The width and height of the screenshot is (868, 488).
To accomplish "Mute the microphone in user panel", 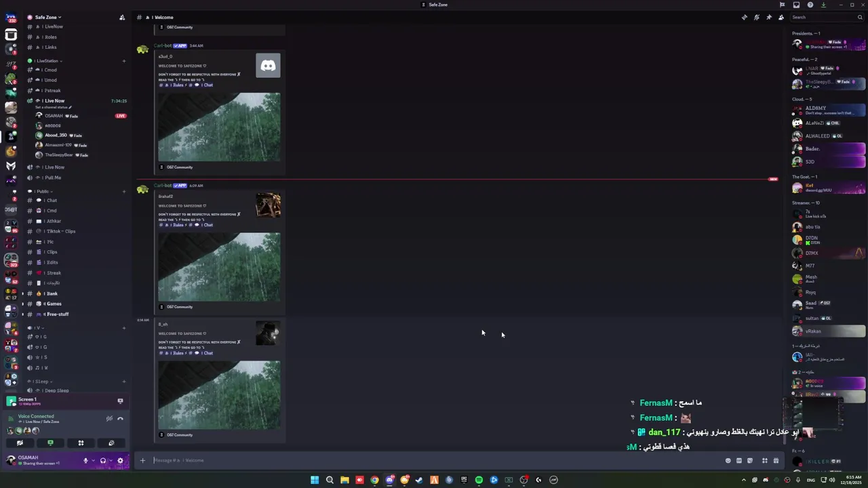I will click(85, 461).
